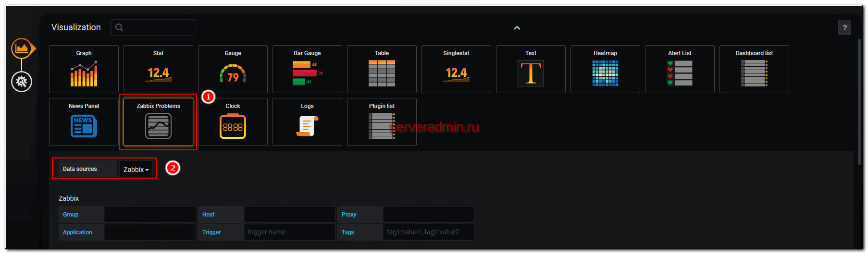The height and width of the screenshot is (254, 868).
Task: Click the Data sources label
Action: 80,169
